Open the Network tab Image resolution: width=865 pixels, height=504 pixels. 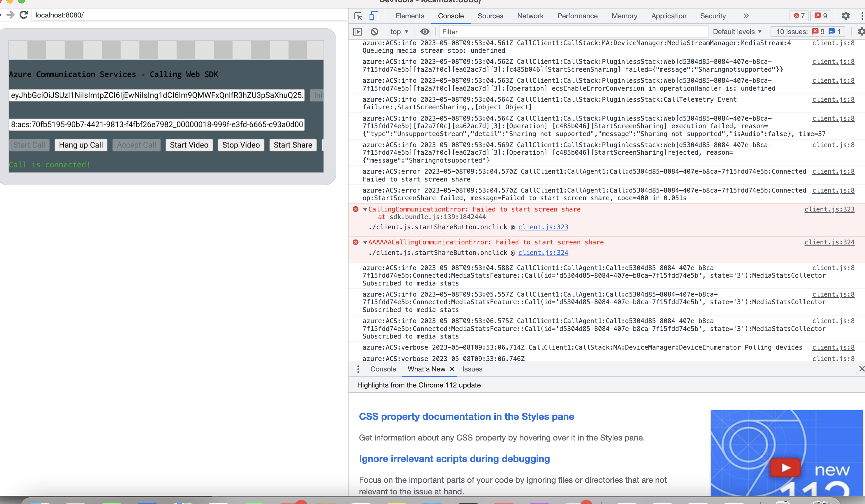pos(530,16)
